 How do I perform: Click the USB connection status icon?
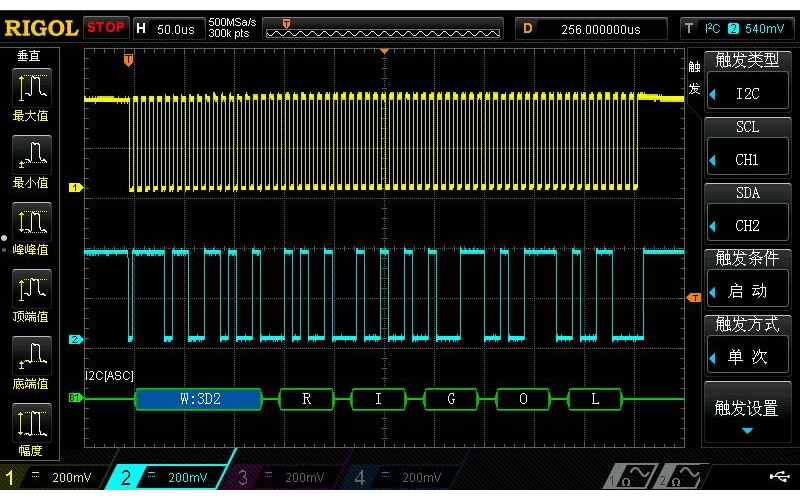click(779, 477)
